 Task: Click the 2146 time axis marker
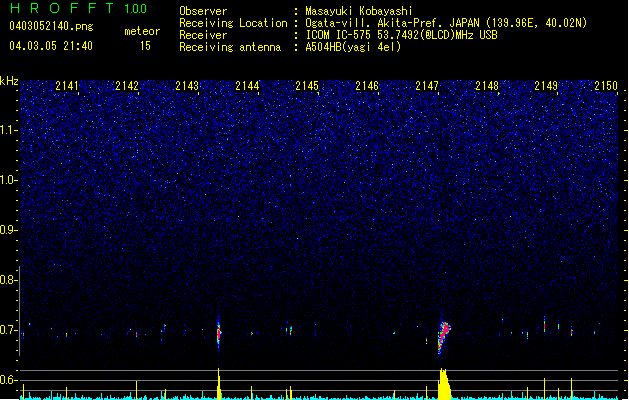click(x=367, y=85)
